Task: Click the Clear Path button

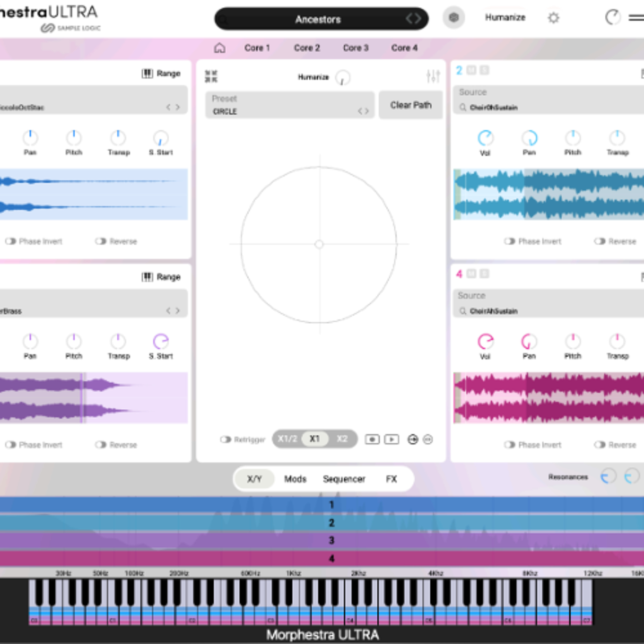Action: [x=411, y=105]
